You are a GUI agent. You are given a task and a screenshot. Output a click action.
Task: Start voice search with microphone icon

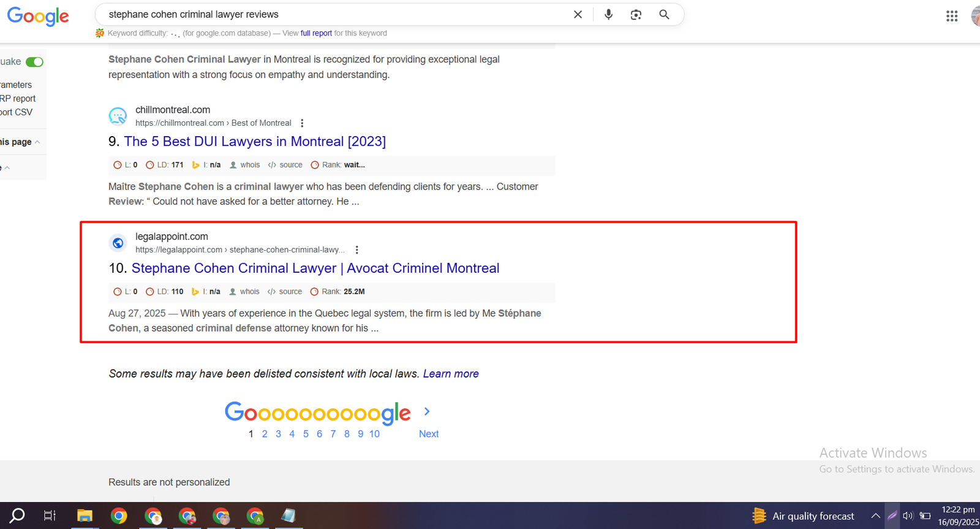608,15
